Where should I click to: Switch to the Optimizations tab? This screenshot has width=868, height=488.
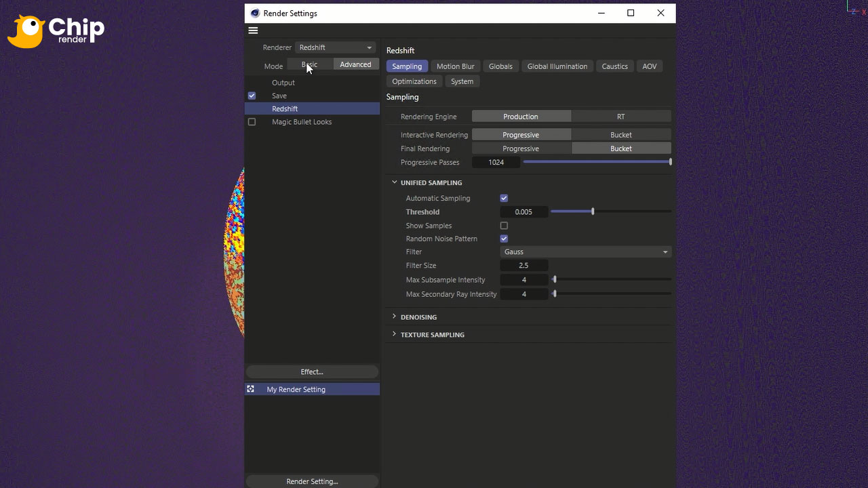coord(414,81)
